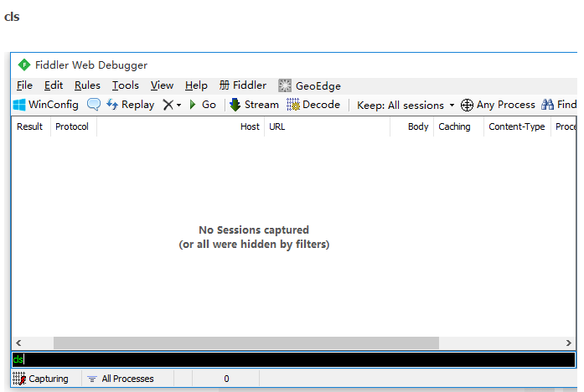Click the Fiddler green diamond logo icon
The height and width of the screenshot is (392, 584).
point(24,65)
